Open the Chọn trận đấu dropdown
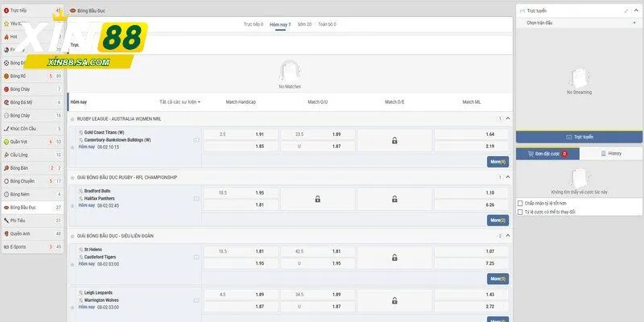The width and height of the screenshot is (644, 322). click(579, 23)
